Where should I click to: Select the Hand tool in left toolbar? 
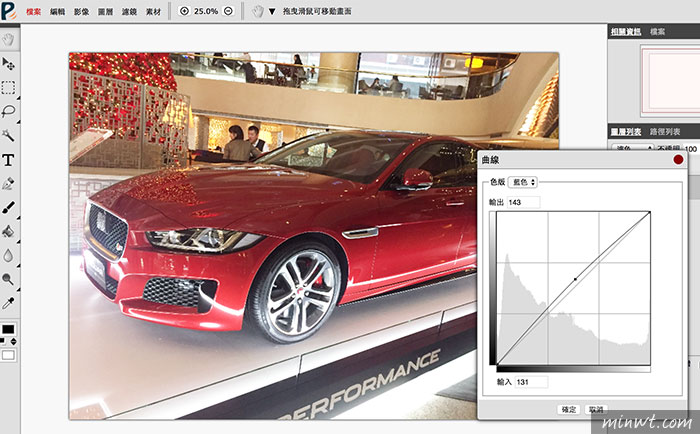[8, 40]
